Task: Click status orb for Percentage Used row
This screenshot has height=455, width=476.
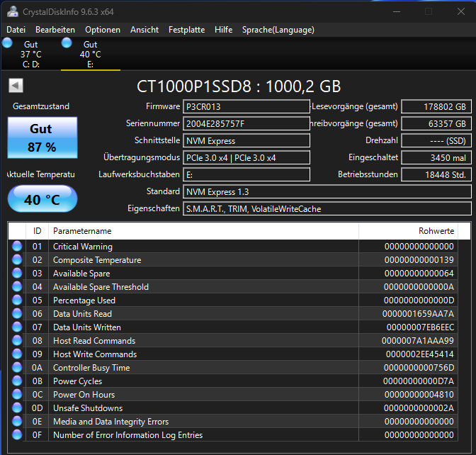Action: click(17, 300)
